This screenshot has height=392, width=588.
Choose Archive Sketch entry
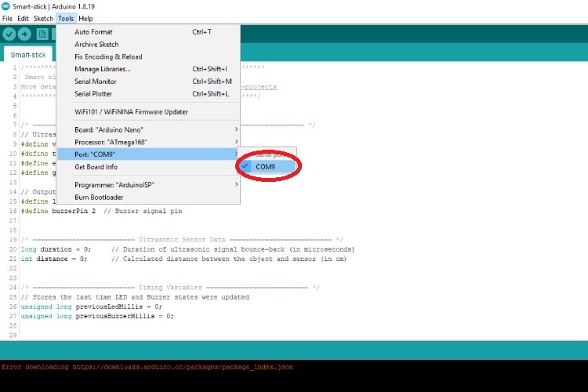pos(148,44)
